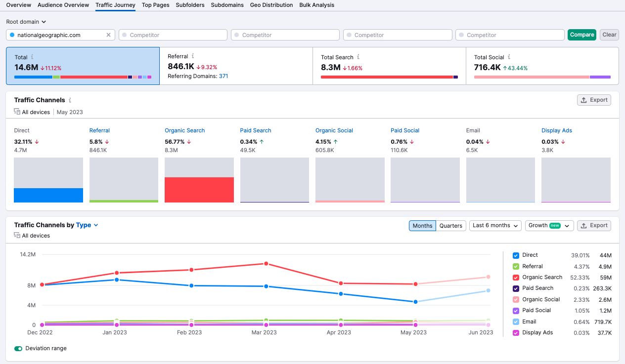The width and height of the screenshot is (625, 364).
Task: Open the Root domain dropdown
Action: tap(26, 22)
